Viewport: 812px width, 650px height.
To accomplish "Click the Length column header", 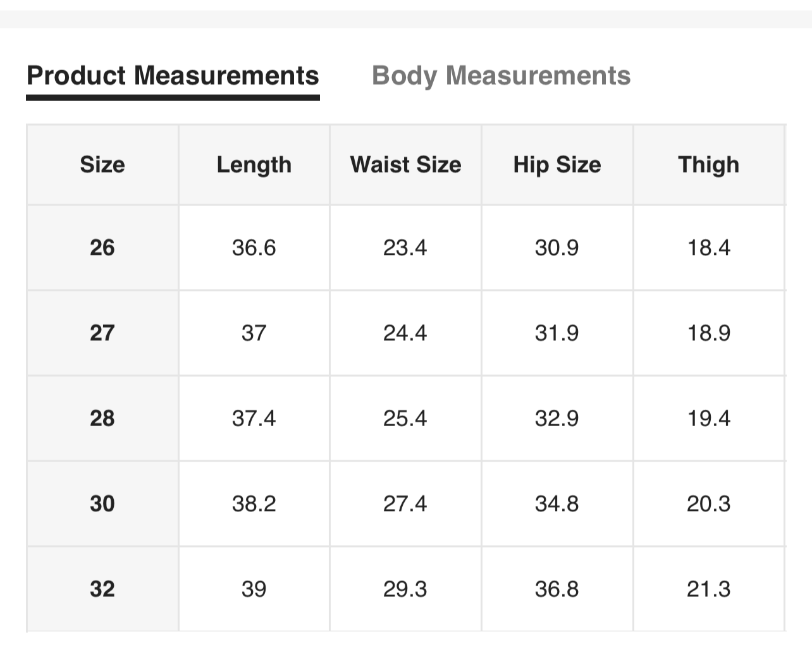I will [x=254, y=165].
